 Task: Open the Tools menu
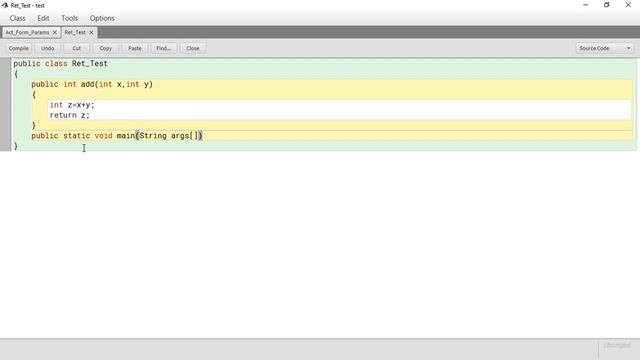(69, 18)
